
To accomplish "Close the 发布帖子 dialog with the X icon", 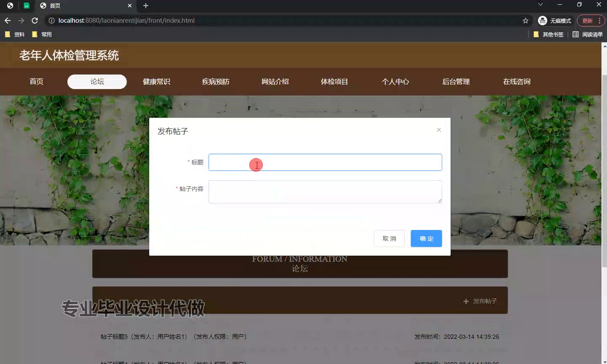I will pos(439,130).
